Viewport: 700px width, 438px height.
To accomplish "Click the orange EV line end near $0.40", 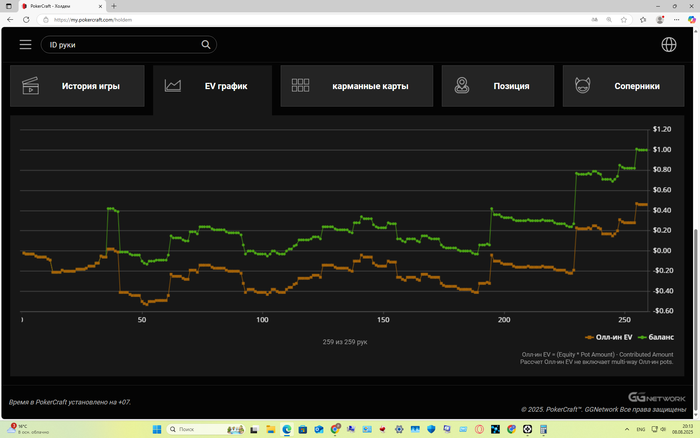I will click(645, 204).
